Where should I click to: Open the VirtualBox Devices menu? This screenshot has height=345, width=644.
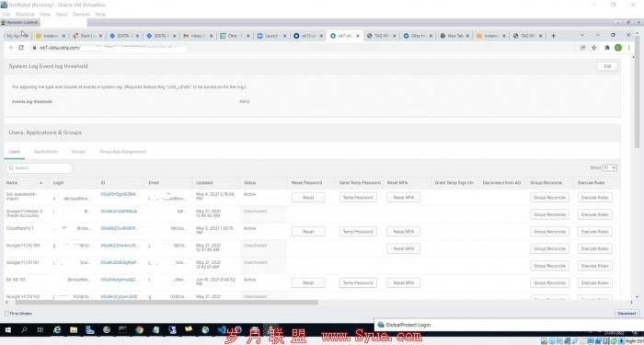click(81, 15)
